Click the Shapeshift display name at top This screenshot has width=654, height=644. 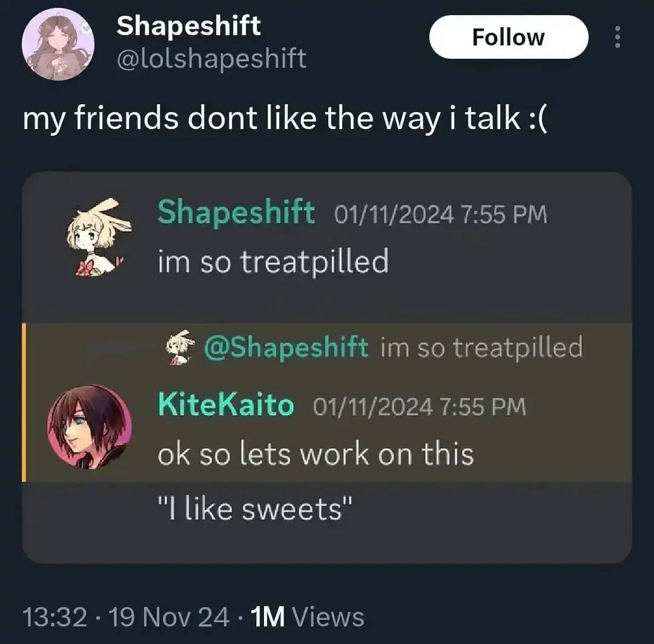pos(188,26)
